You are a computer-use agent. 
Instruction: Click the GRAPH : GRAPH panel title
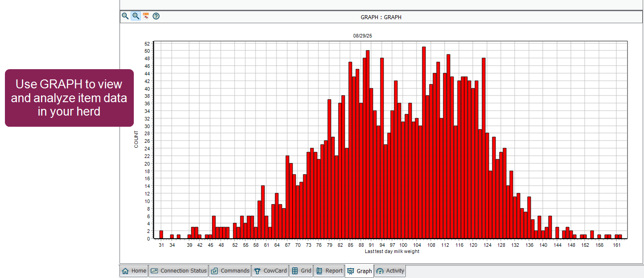click(x=381, y=17)
